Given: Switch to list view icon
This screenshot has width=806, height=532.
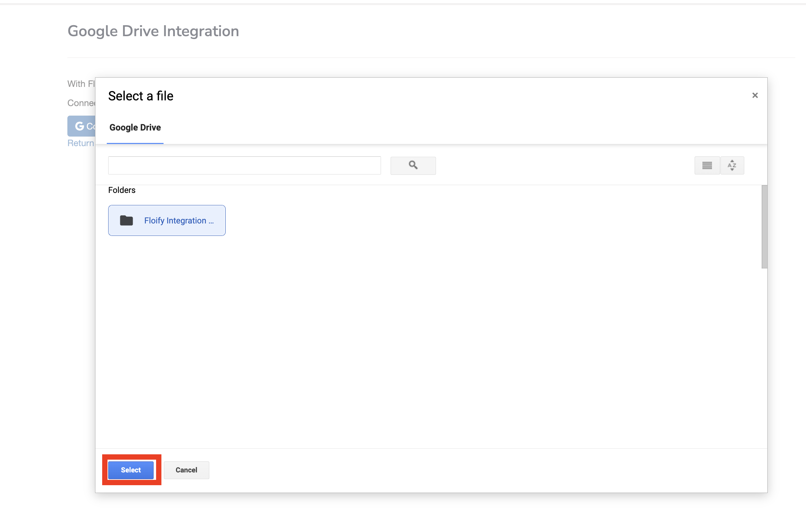Looking at the screenshot, I should 707,166.
